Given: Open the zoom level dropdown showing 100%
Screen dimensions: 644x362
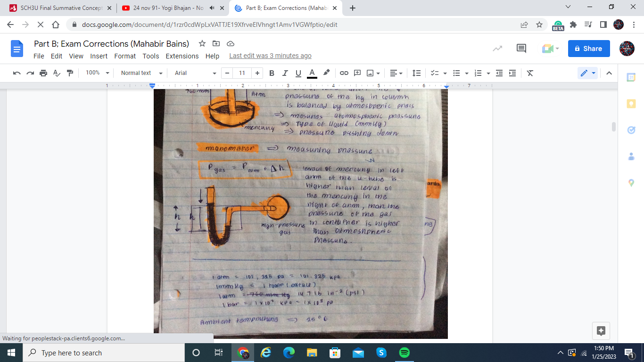Looking at the screenshot, I should coord(98,73).
